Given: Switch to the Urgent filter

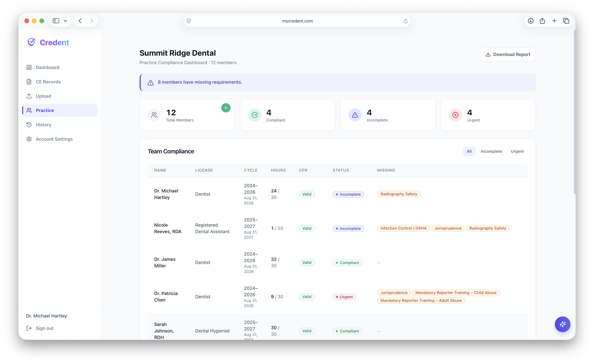Looking at the screenshot, I should click(517, 151).
